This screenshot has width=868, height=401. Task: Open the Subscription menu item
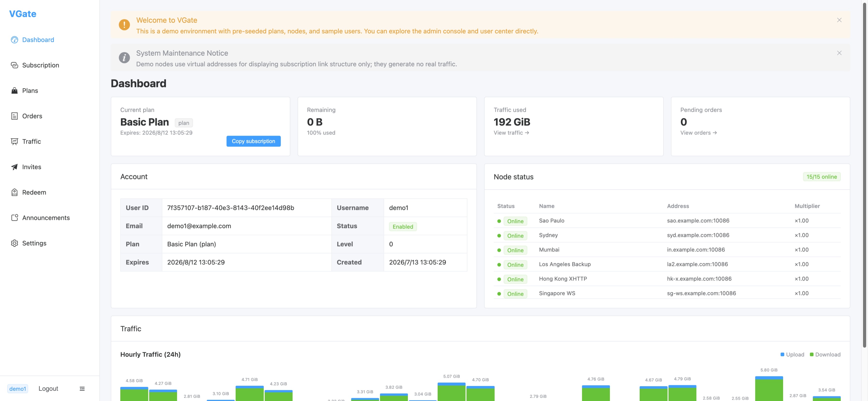click(50, 65)
